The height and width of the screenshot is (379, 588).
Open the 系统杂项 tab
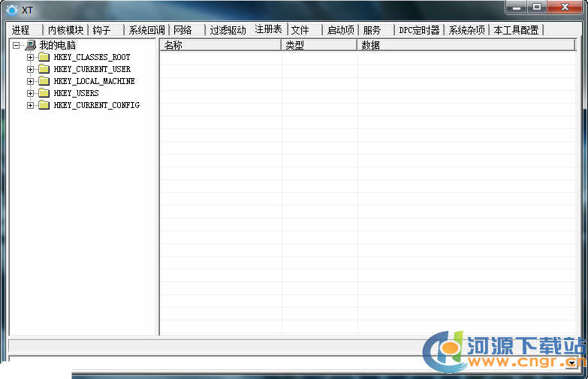point(467,30)
